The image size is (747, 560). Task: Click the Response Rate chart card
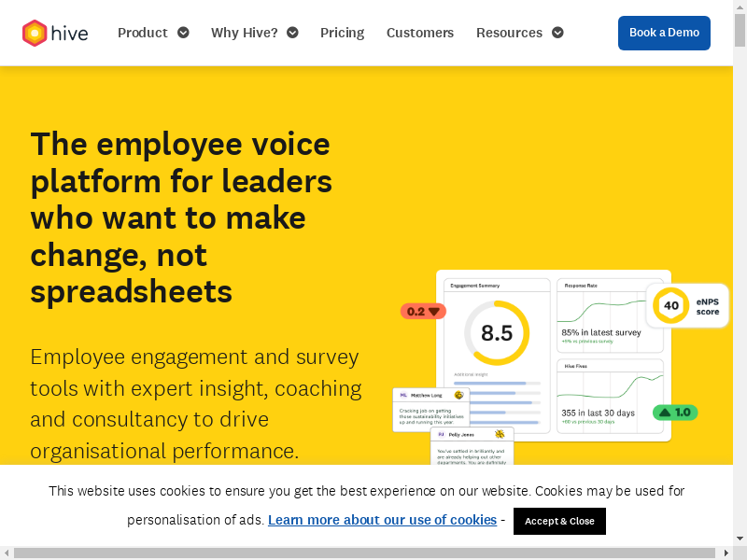[x=611, y=314]
